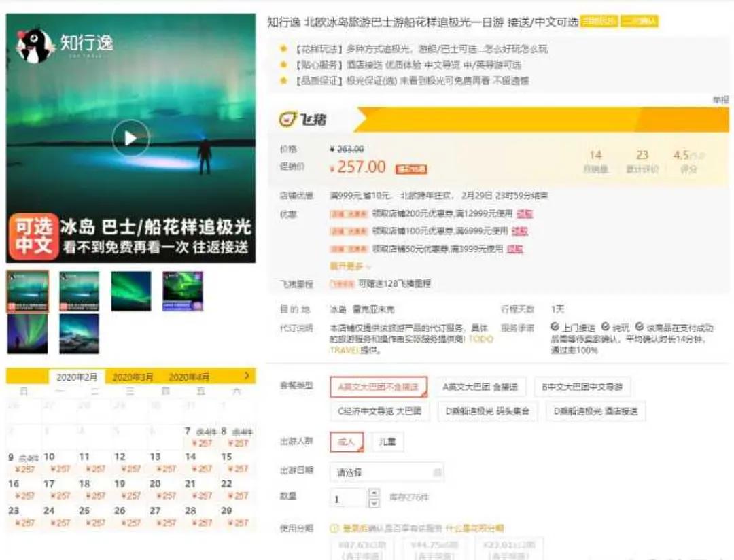734x560 pixels.
Task: Pick February 14 on the calendar
Action: pyautogui.click(x=201, y=463)
